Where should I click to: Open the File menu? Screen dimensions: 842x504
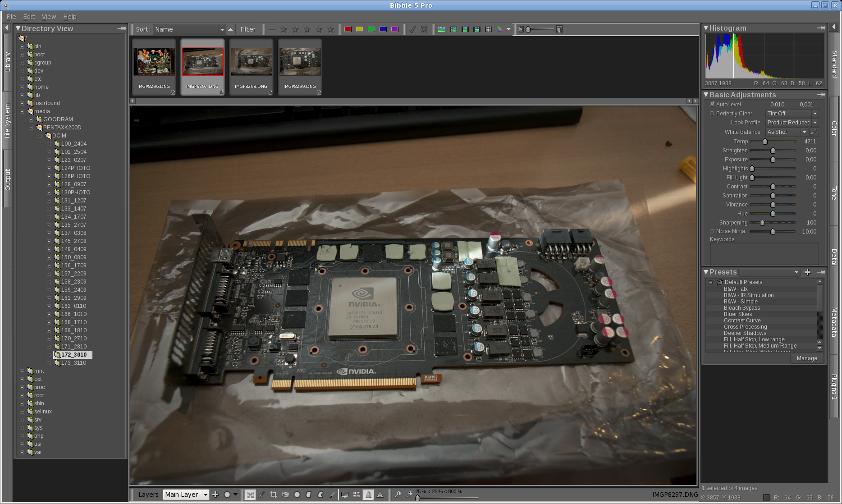(x=11, y=17)
